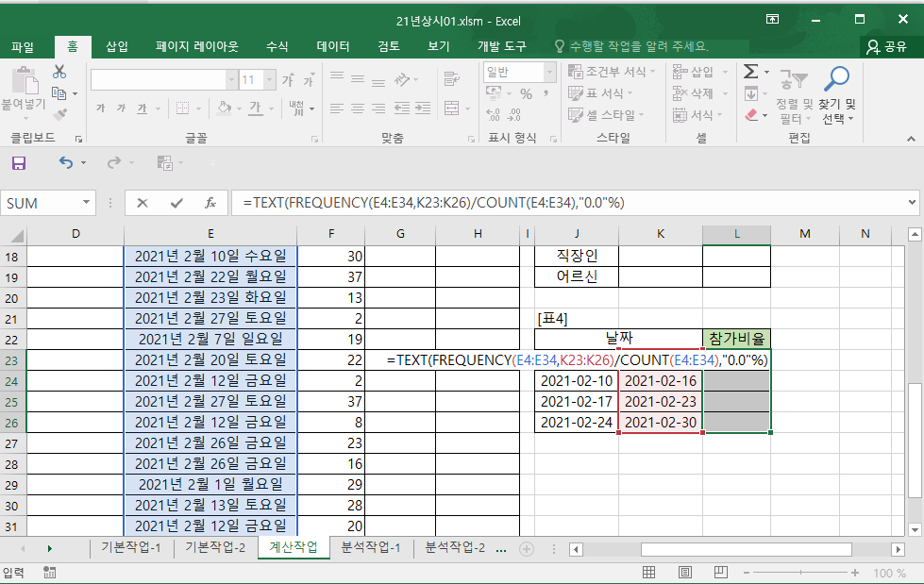
Task: Open the Name Box dropdown showing SUM
Action: pos(87,203)
